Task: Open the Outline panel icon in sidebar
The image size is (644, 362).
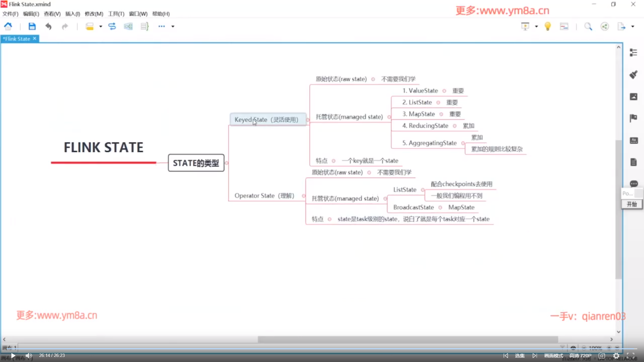Action: (633, 53)
